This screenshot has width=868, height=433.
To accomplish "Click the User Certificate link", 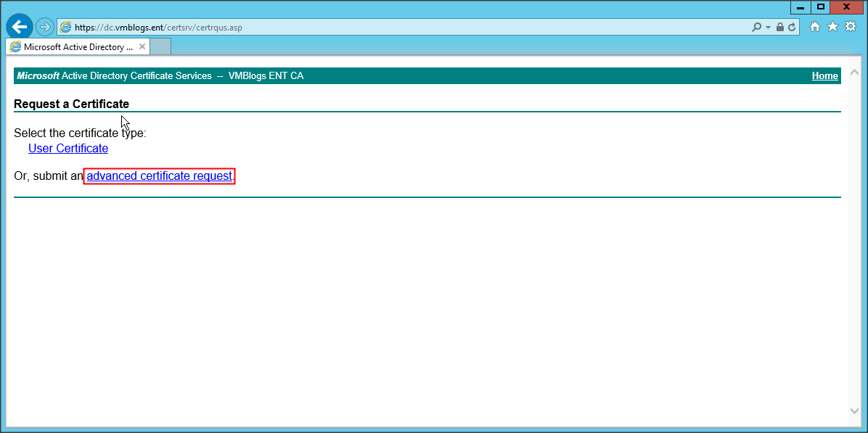I will [x=68, y=148].
